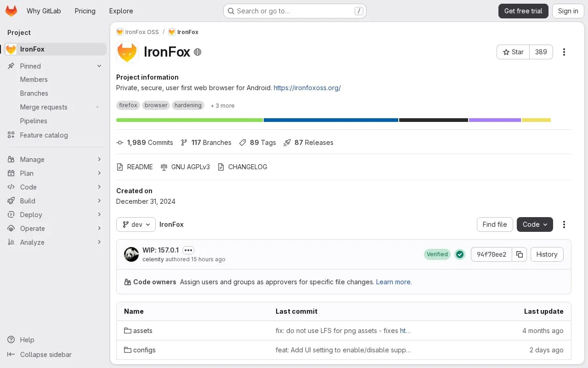Click the Help question mark icon
Viewport: 588px width, 368px height.
[x=11, y=340]
